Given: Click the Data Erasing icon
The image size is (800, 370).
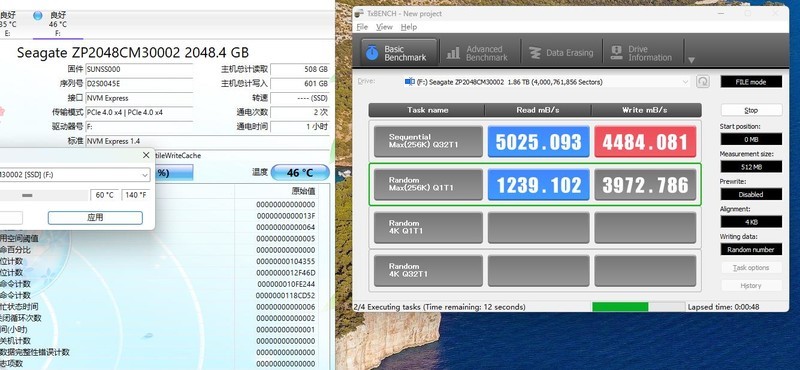Looking at the screenshot, I should (535, 53).
